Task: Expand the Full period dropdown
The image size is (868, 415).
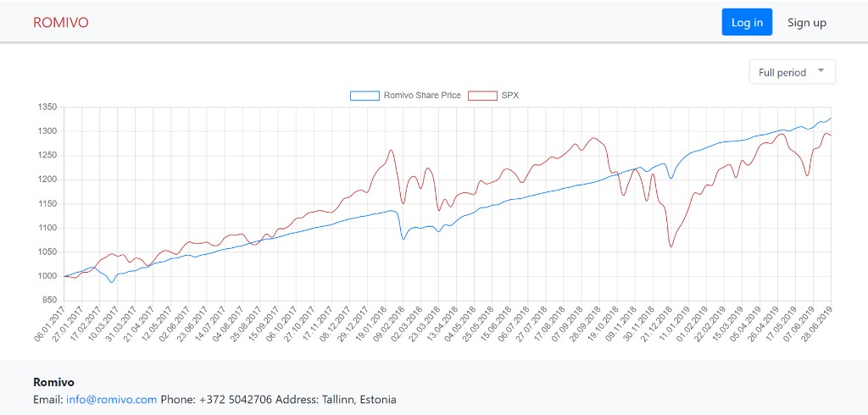Action: coord(793,72)
